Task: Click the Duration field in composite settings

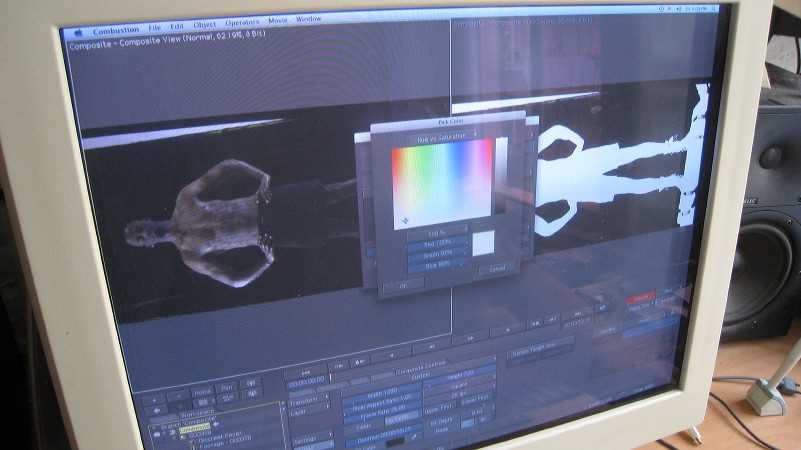Action: coord(383,438)
